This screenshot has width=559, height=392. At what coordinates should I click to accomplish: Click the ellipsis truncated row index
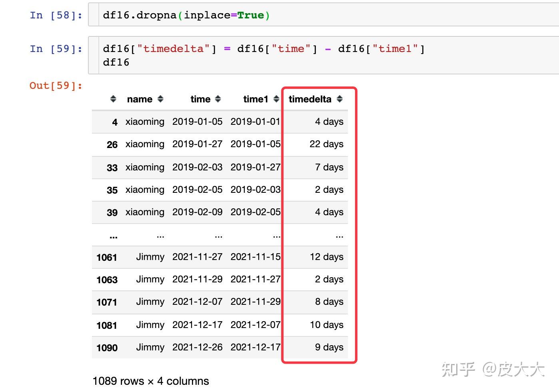tap(114, 236)
